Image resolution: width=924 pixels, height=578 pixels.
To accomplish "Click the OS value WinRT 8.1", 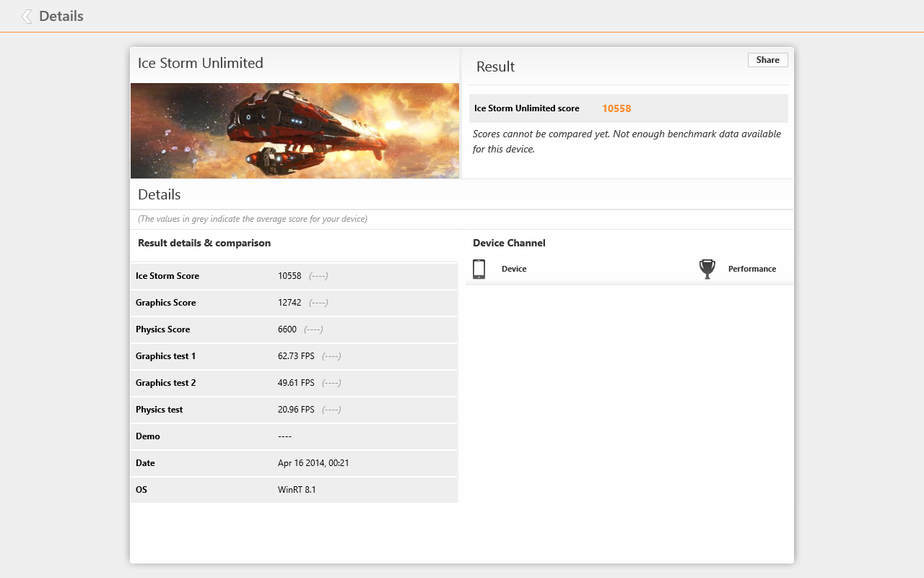I will click(297, 490).
